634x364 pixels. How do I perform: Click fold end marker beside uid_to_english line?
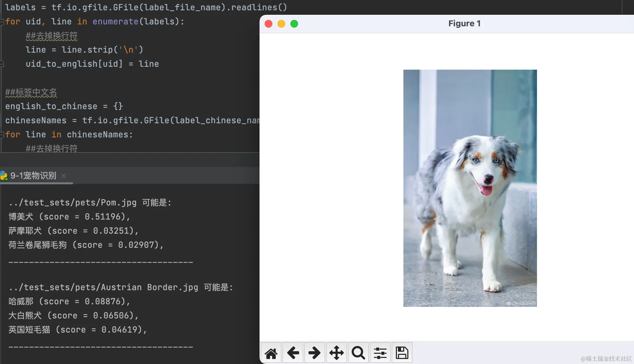pos(2,64)
